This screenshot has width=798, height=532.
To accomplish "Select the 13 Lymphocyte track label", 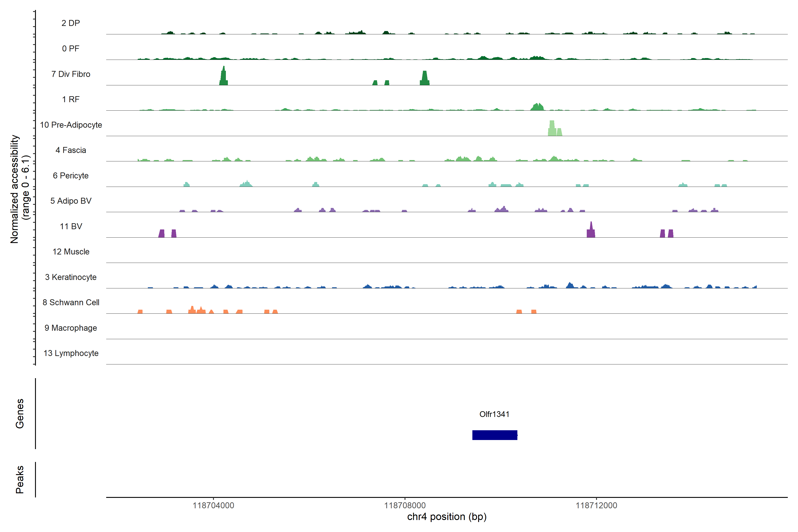I will 70,353.
